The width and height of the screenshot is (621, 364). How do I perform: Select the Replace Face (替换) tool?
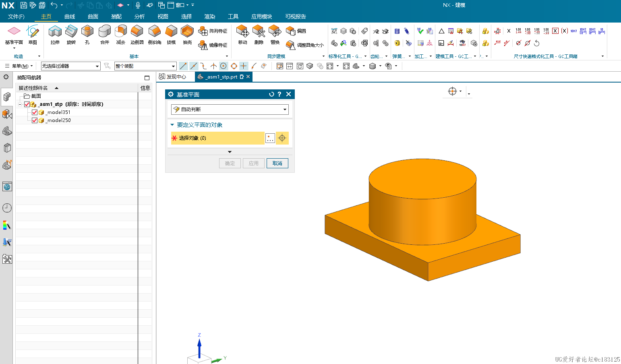[275, 35]
